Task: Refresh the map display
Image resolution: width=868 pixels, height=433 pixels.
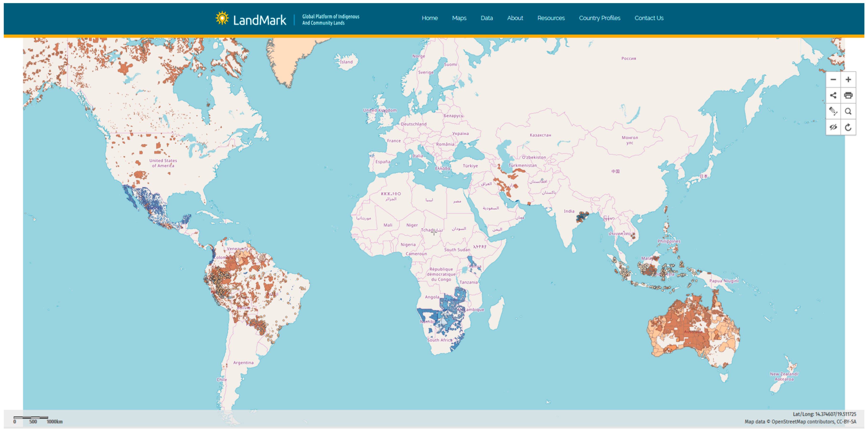Action: tap(848, 127)
